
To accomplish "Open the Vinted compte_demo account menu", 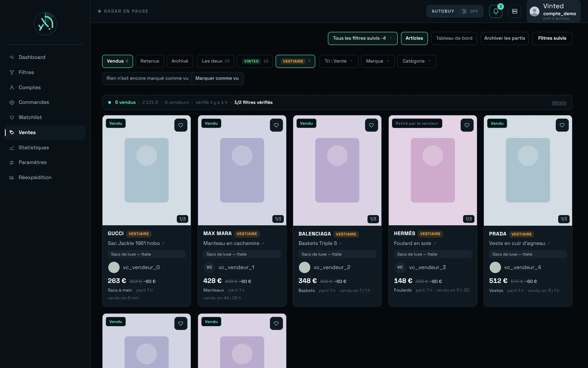I will [x=553, y=11].
